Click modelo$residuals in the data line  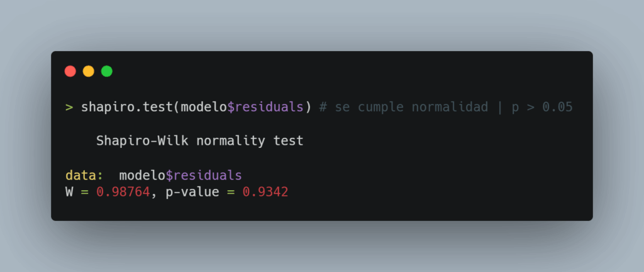point(180,176)
